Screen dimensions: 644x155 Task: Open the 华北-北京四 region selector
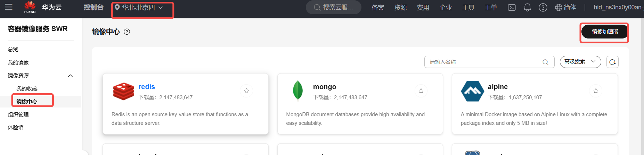(x=139, y=8)
